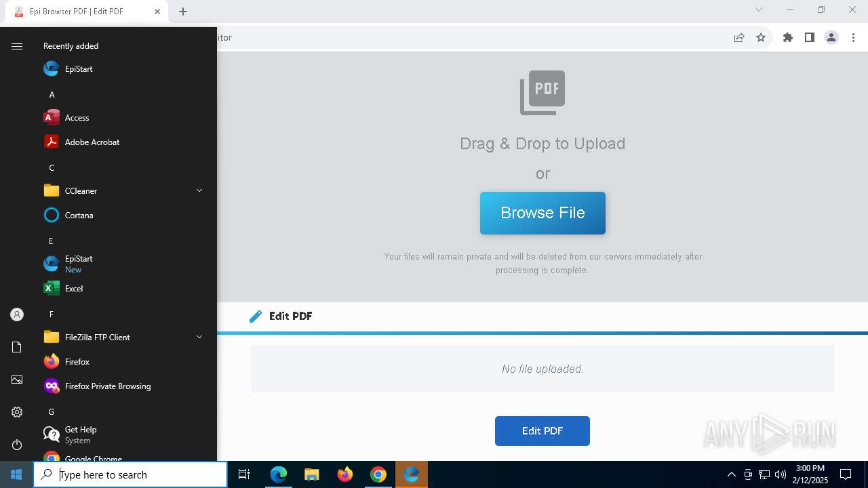
Task: Open Settings gear in Start sidebar
Action: (17, 412)
